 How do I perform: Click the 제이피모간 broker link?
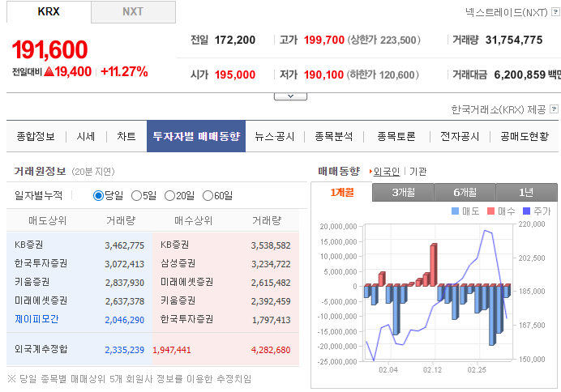point(36,319)
